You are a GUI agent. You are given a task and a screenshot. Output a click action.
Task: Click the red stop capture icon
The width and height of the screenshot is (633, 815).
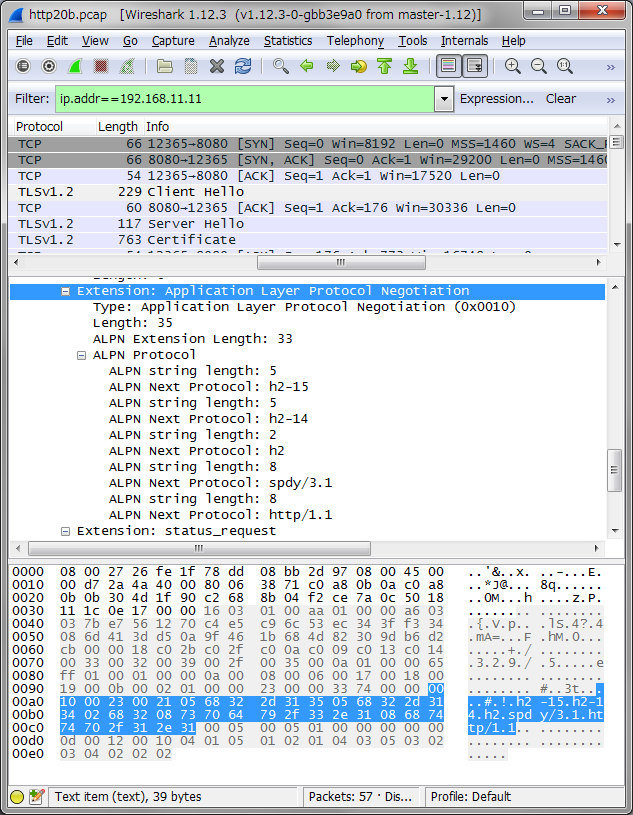(x=101, y=66)
